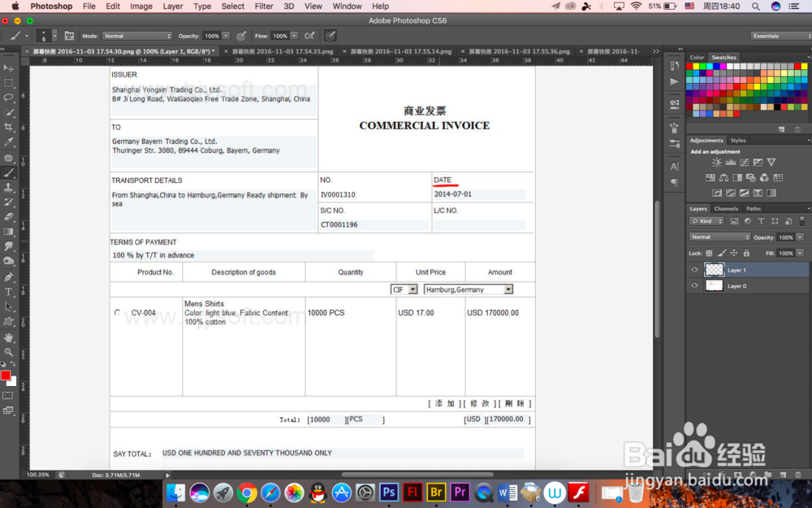The height and width of the screenshot is (508, 812).
Task: Toggle lock transparent pixels
Action: (709, 253)
